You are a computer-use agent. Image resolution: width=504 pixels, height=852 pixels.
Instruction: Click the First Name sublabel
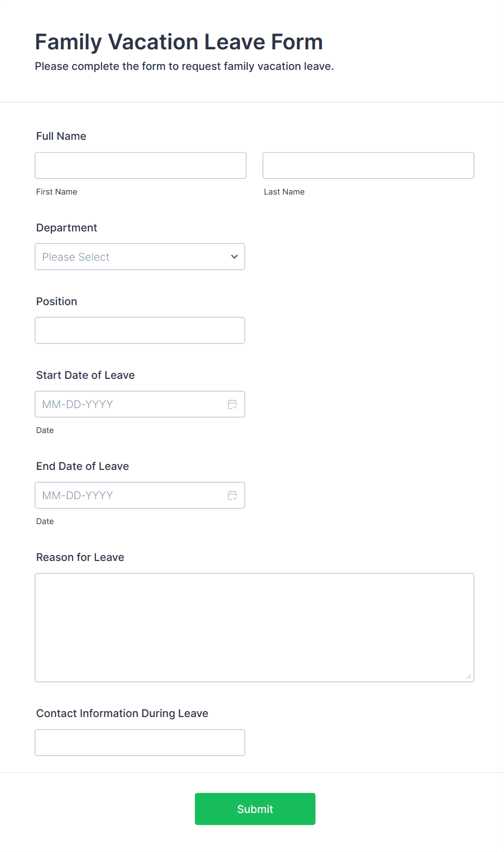(57, 192)
